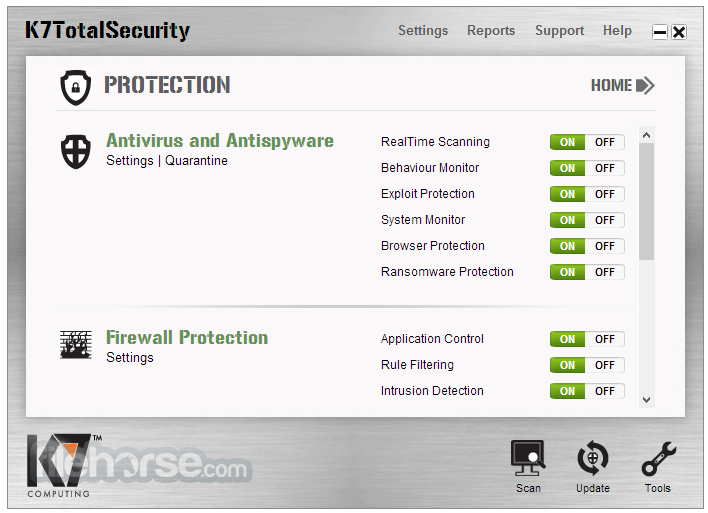Open the Reports menu
Image resolution: width=708 pixels, height=513 pixels.
pyautogui.click(x=491, y=31)
